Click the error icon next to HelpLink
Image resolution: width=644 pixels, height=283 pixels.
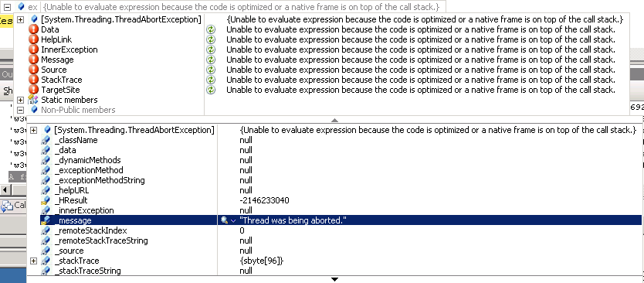tap(34, 39)
